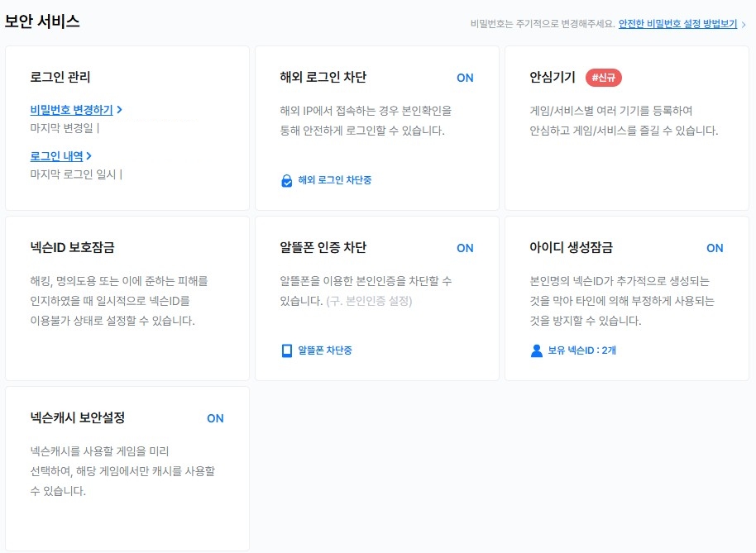
Task: Click the (구. 본인인증 설정) note
Action: (x=370, y=301)
